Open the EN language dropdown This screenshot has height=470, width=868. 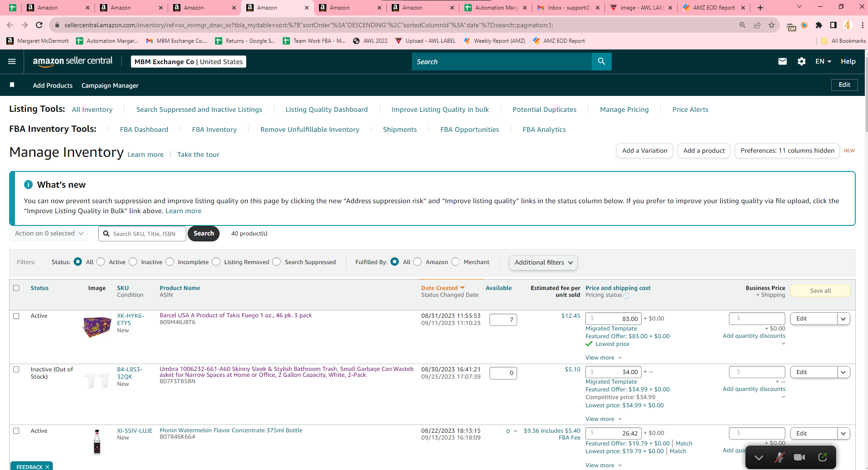point(823,61)
